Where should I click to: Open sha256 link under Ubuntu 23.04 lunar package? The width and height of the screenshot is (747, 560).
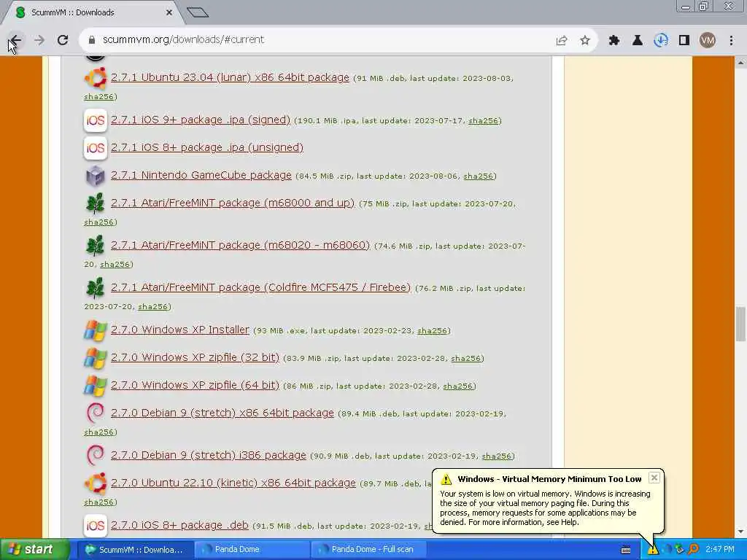tap(99, 97)
